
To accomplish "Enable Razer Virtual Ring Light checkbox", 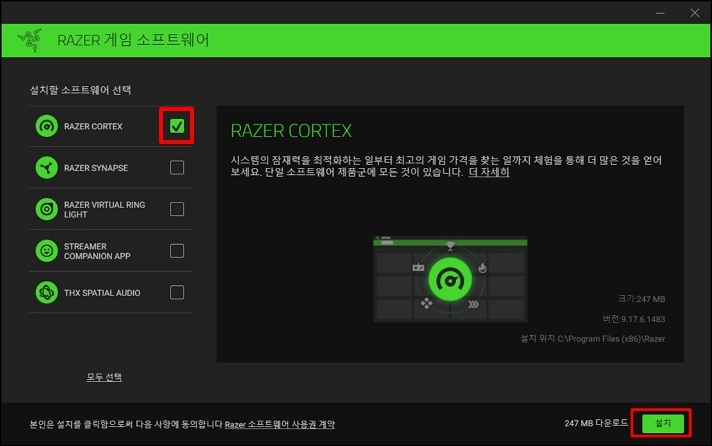I will point(177,209).
